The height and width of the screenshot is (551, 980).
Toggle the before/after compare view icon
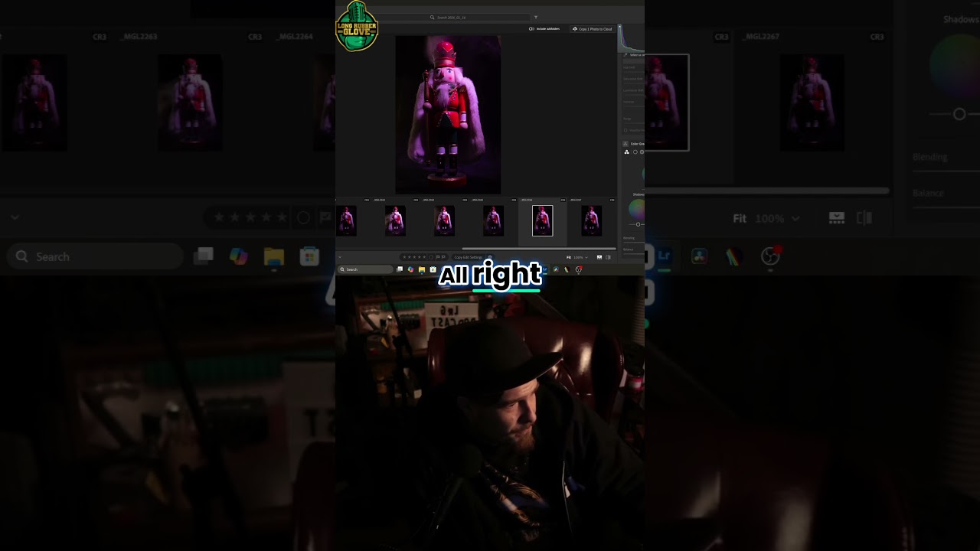click(x=608, y=257)
